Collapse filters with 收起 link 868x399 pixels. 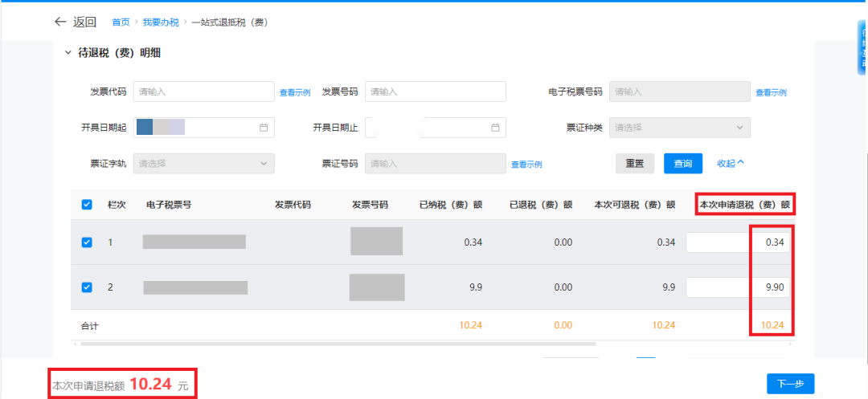(731, 164)
